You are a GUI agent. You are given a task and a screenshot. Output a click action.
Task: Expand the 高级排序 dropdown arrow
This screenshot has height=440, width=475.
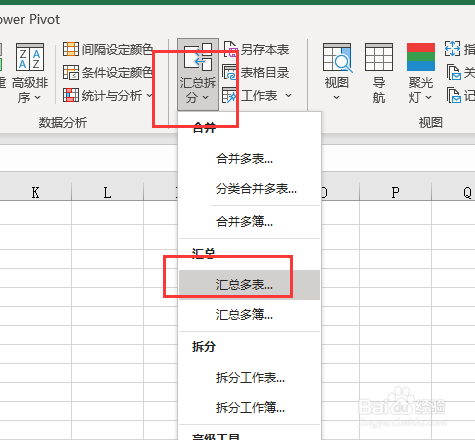38,98
